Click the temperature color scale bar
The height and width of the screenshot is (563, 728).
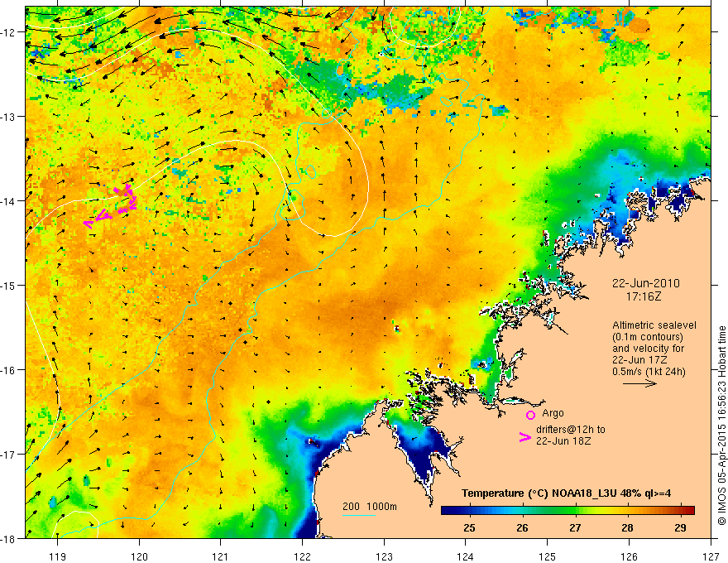[x=568, y=510]
